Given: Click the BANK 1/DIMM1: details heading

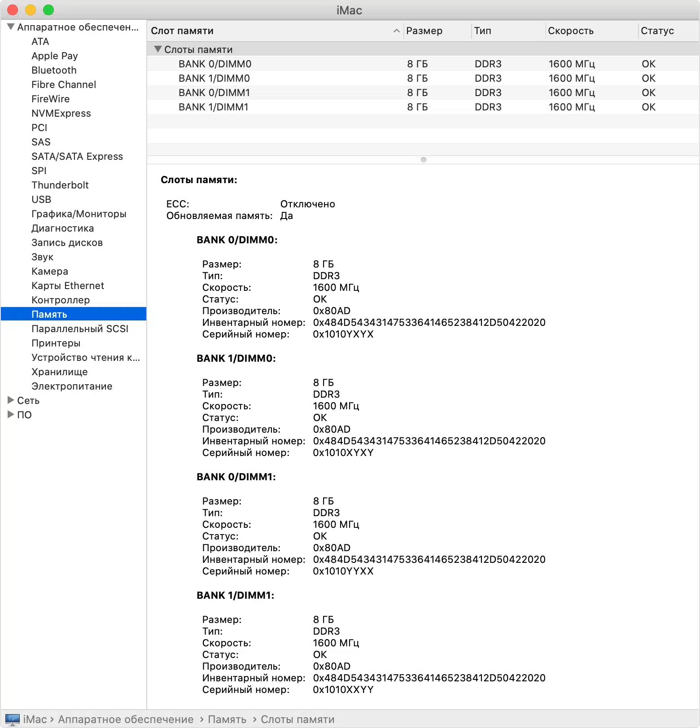Looking at the screenshot, I should coord(235,595).
